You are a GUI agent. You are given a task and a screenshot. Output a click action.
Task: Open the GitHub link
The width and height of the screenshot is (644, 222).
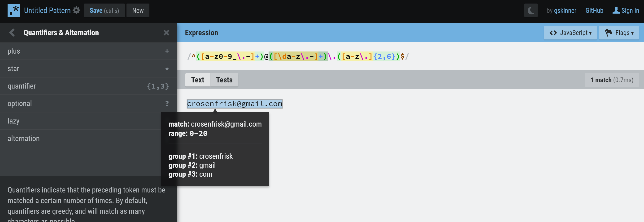tap(594, 10)
